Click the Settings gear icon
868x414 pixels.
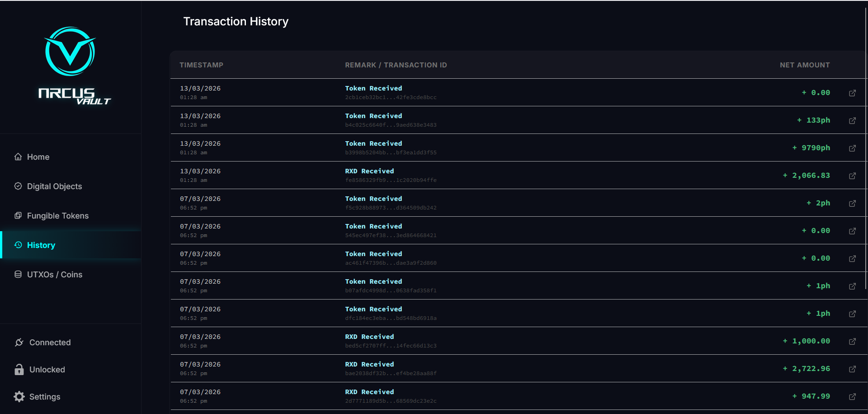(x=19, y=397)
